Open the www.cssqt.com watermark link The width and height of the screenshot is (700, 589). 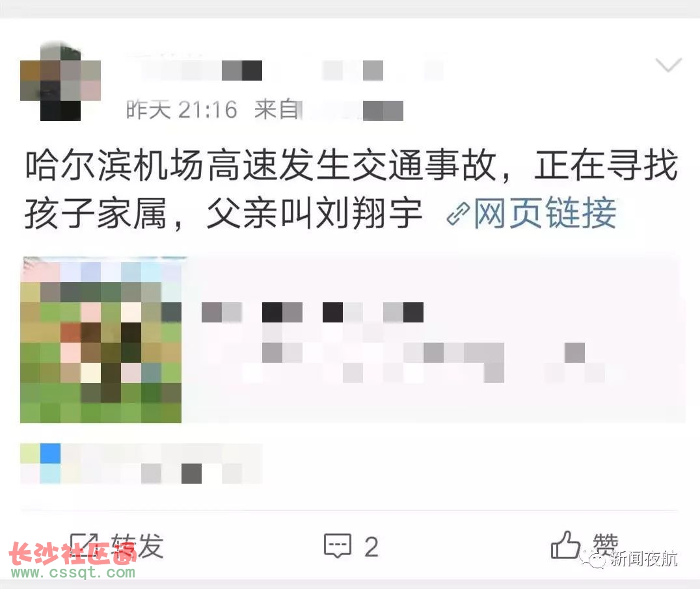coord(73,572)
